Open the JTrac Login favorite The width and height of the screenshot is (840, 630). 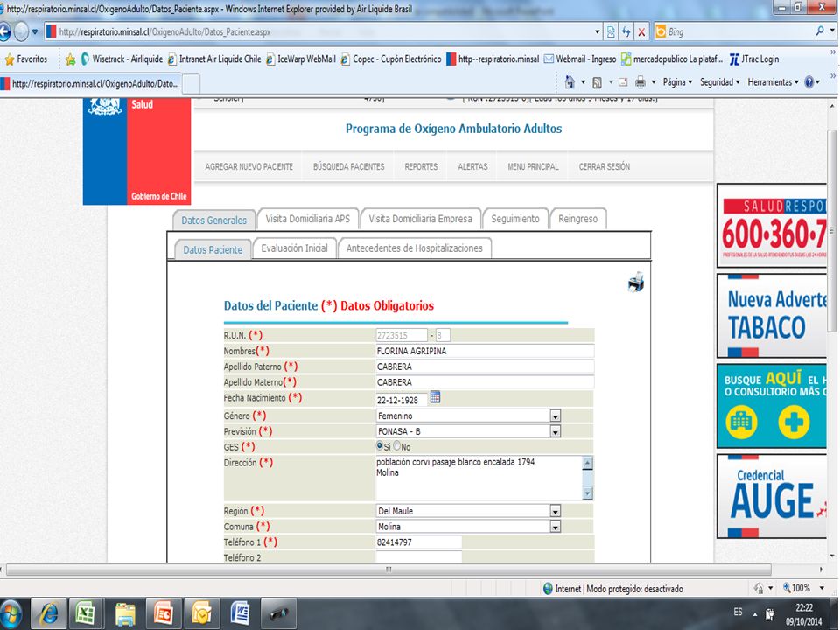754,59
